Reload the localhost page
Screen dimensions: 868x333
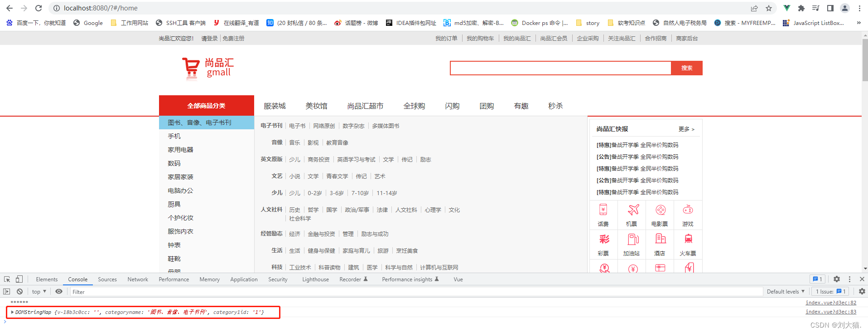pyautogui.click(x=39, y=8)
